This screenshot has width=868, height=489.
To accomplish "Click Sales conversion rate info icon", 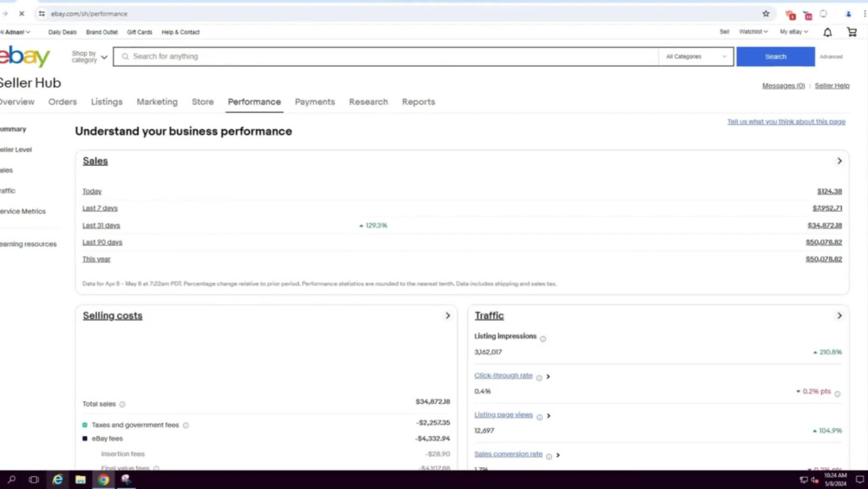I will pyautogui.click(x=549, y=456).
